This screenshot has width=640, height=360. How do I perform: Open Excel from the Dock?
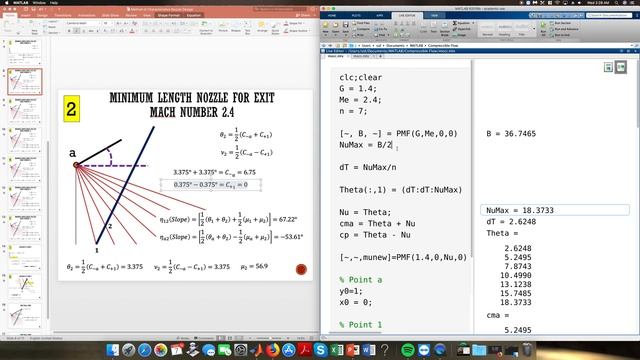[337, 350]
